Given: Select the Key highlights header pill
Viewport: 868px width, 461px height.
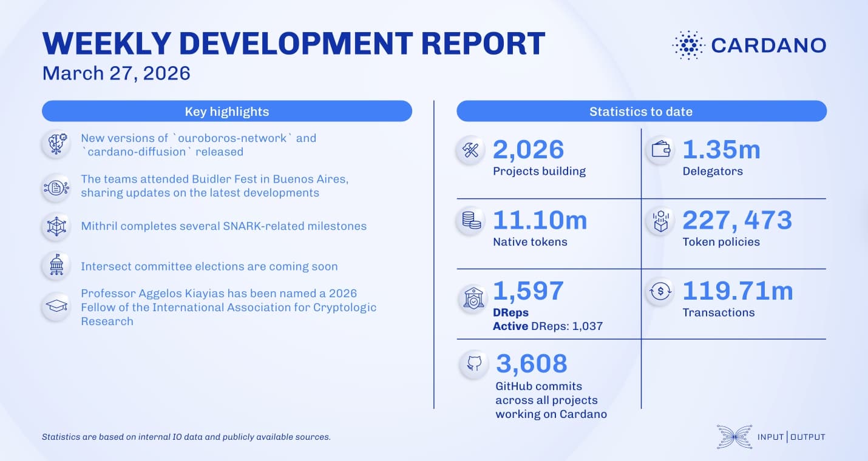Looking at the screenshot, I should pos(226,111).
